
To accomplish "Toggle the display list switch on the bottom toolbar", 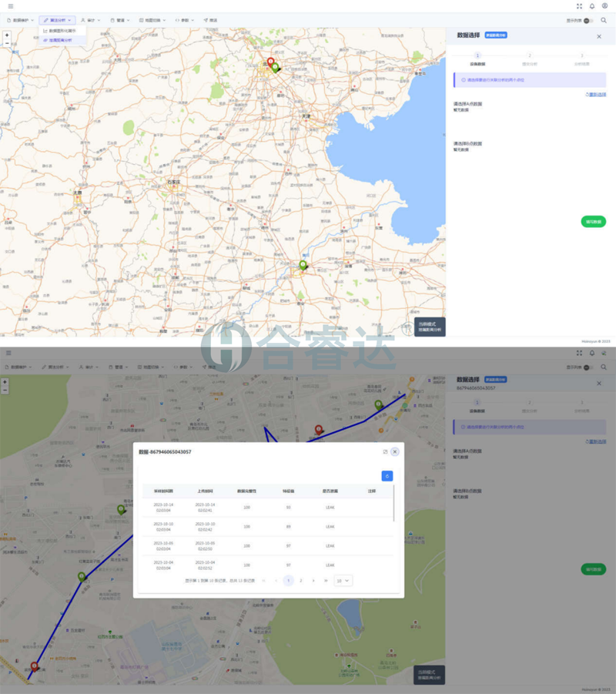I will 588,367.
